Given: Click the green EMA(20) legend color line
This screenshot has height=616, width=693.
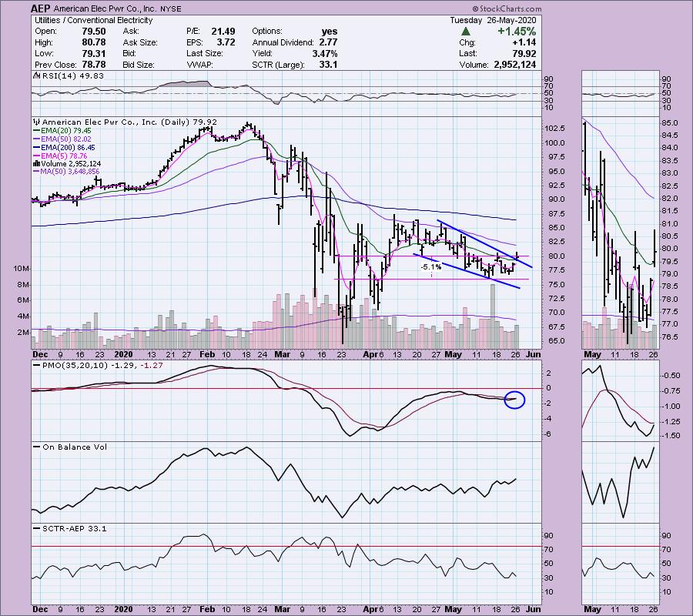Looking at the screenshot, I should (37, 131).
